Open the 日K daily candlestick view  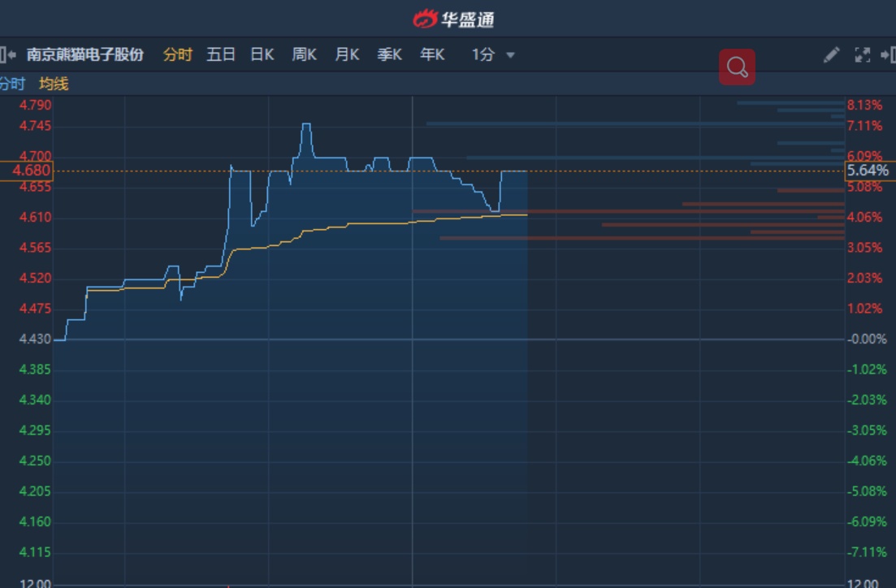coord(262,55)
